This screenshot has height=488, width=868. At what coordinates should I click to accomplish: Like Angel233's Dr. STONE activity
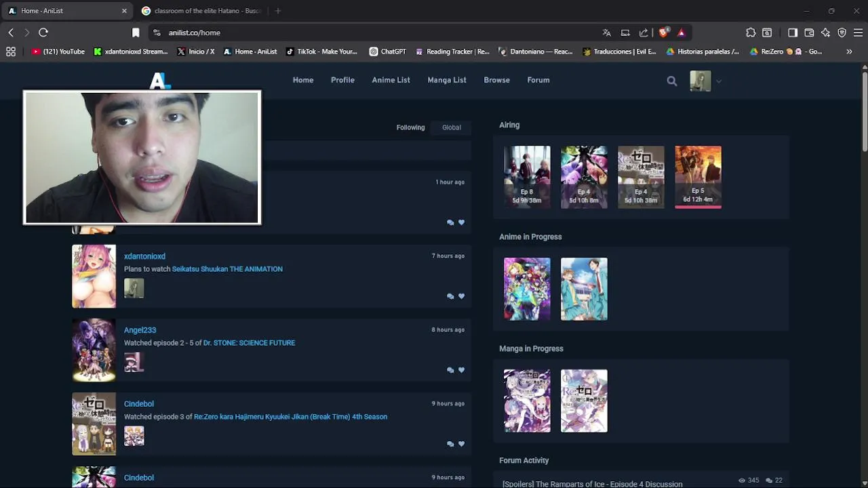click(462, 370)
